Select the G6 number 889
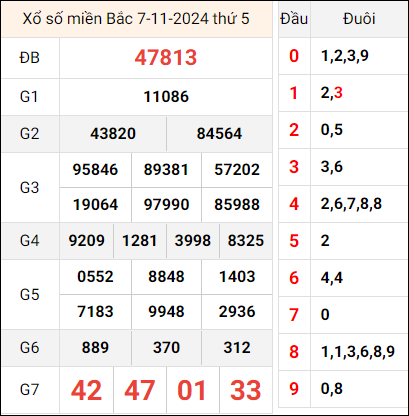409x416 pixels. [x=95, y=348]
